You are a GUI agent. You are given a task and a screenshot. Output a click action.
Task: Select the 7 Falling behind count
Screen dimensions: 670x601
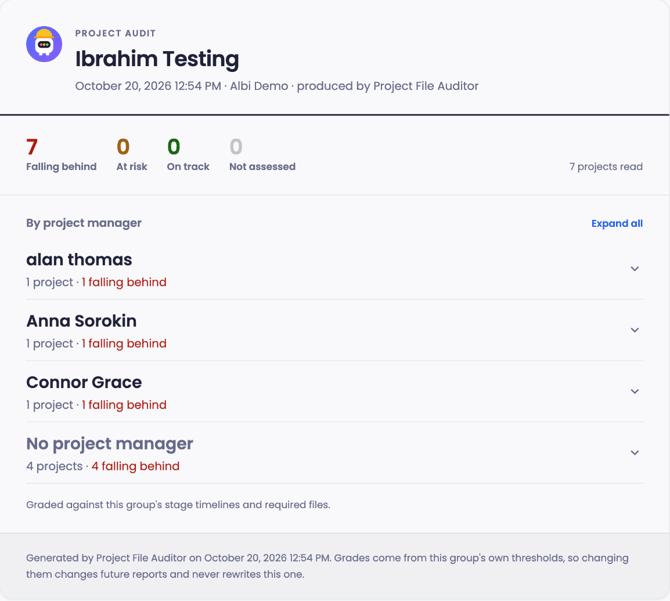(x=61, y=154)
